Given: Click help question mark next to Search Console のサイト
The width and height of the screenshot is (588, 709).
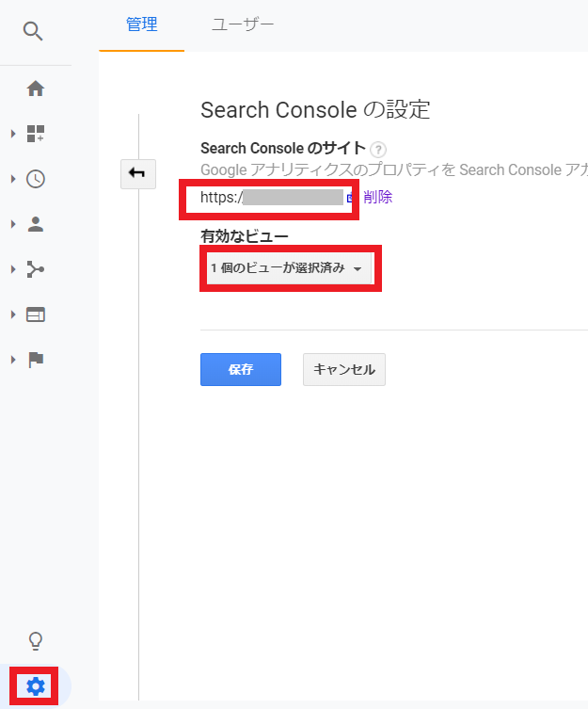Looking at the screenshot, I should click(x=378, y=149).
